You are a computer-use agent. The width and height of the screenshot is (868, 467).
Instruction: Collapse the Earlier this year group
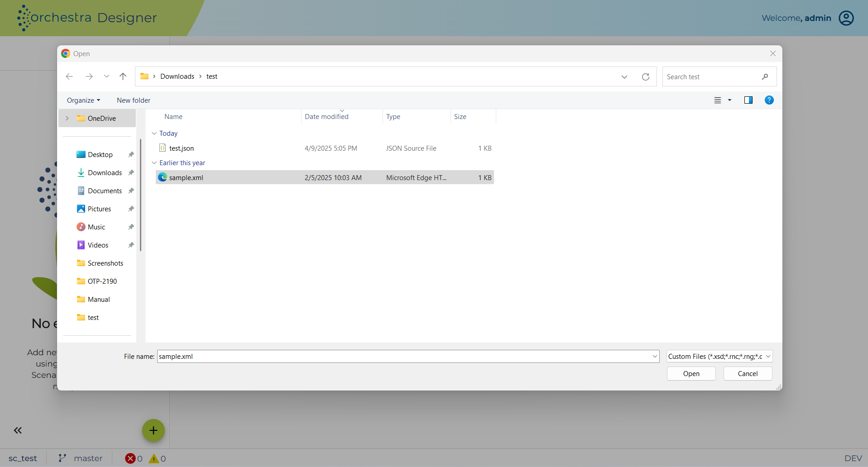pos(154,163)
